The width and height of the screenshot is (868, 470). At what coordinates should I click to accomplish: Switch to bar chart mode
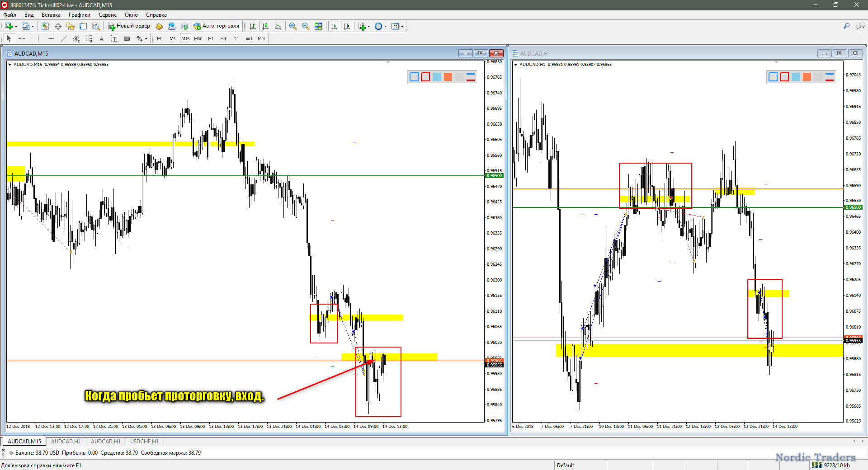[253, 26]
